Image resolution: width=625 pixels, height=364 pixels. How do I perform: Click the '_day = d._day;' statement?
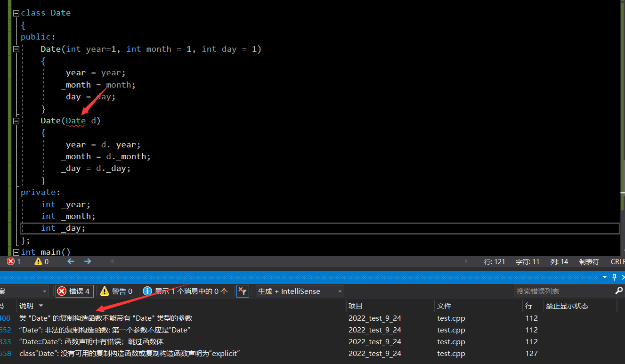click(96, 169)
